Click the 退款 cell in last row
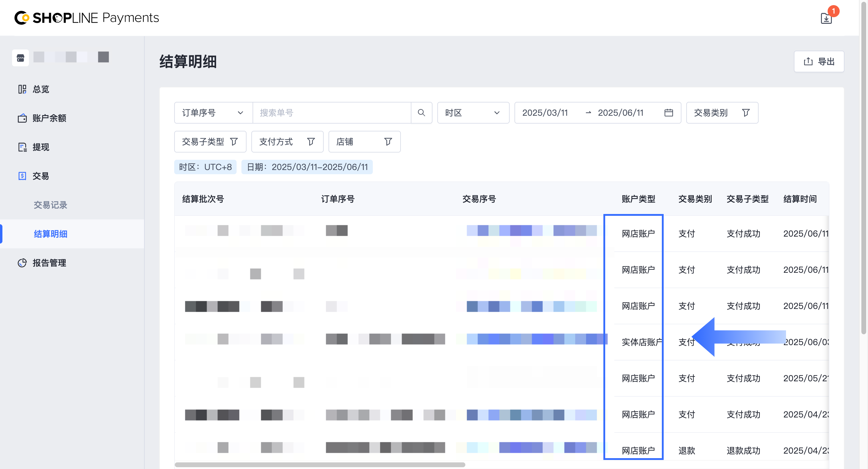 point(686,451)
